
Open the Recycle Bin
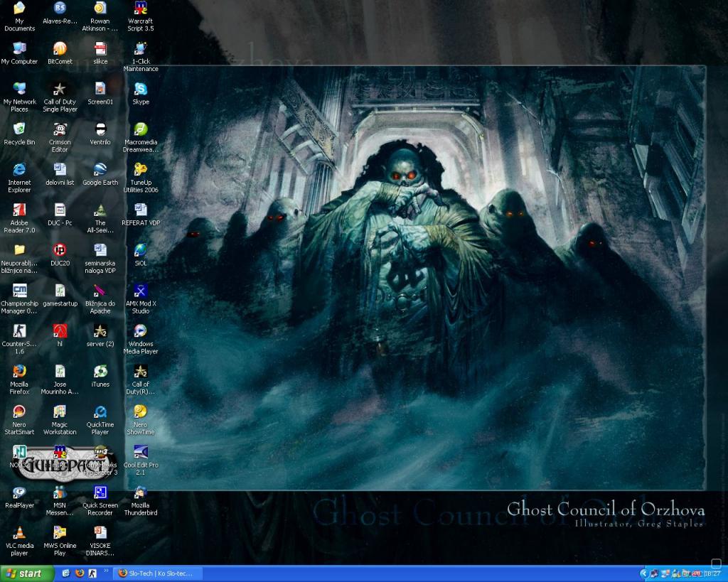[19, 134]
